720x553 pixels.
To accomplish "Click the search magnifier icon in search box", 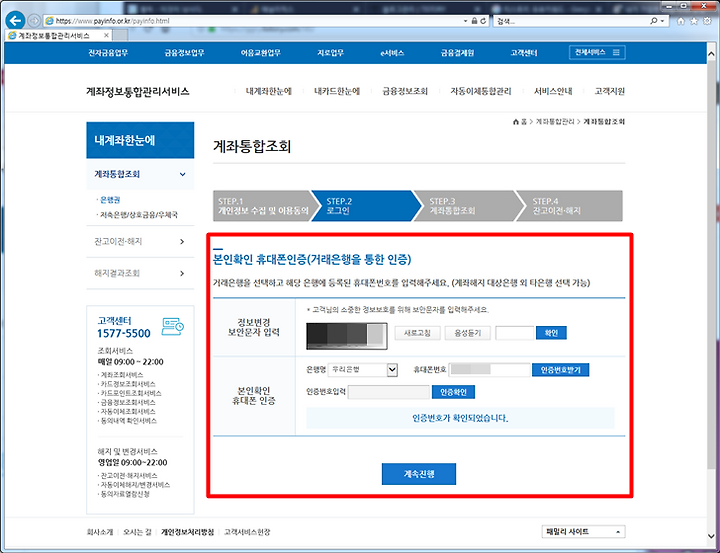I will (654, 21).
